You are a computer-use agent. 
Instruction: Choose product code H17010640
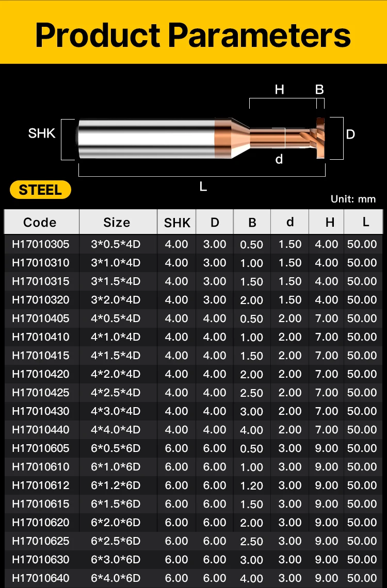pyautogui.click(x=40, y=578)
